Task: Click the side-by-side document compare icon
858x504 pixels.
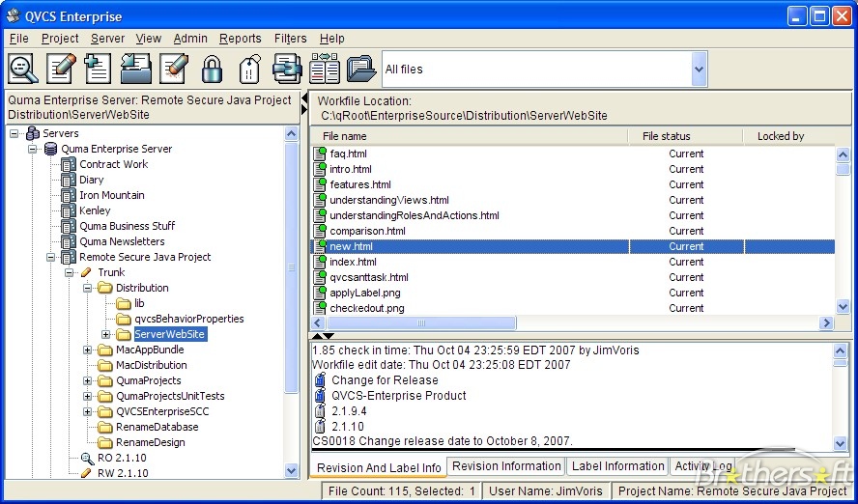Action: point(325,69)
